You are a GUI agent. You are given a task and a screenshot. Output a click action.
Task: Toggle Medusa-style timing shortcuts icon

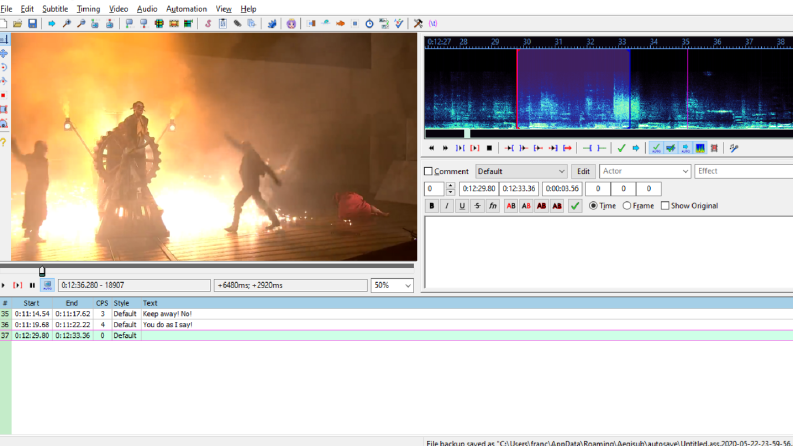pos(714,148)
